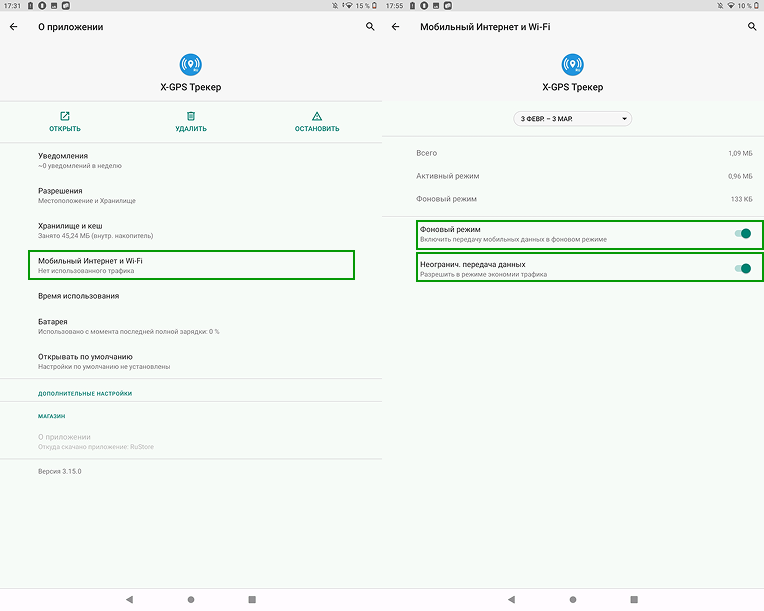
Task: Open Открывать по умолчанию settings
Action: [x=190, y=361]
